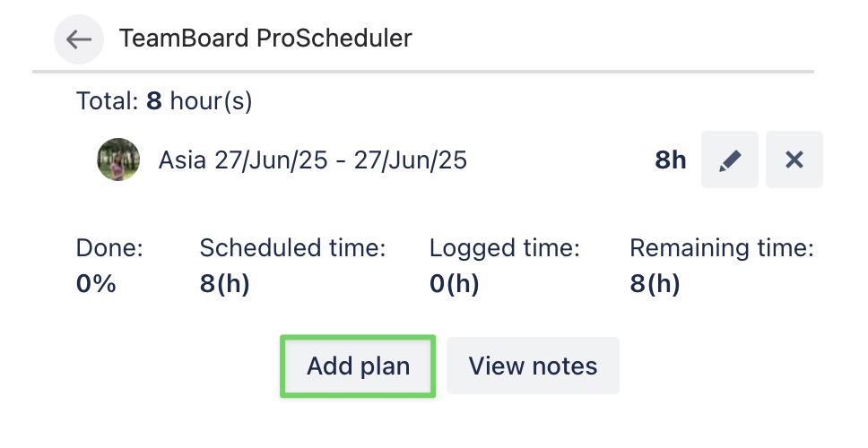The width and height of the screenshot is (868, 448).
Task: Click the TeamBoard ProScheduler title
Action: coord(265,39)
